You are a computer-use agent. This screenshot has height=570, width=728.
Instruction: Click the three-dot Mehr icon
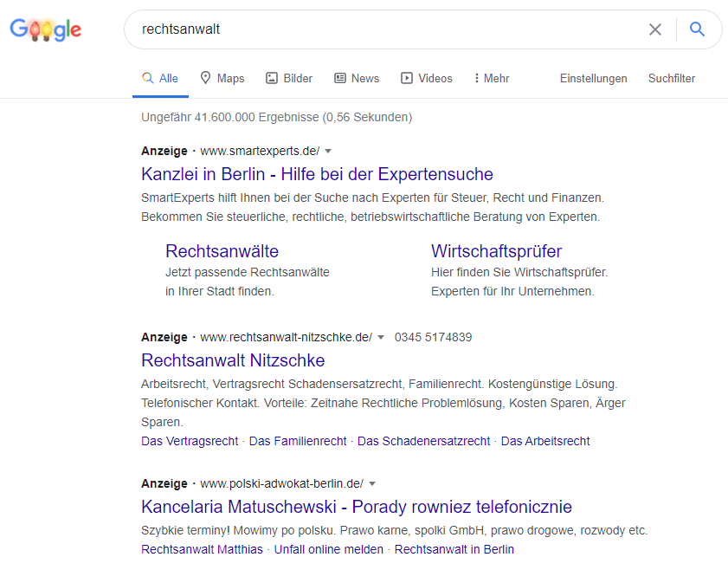click(x=476, y=78)
